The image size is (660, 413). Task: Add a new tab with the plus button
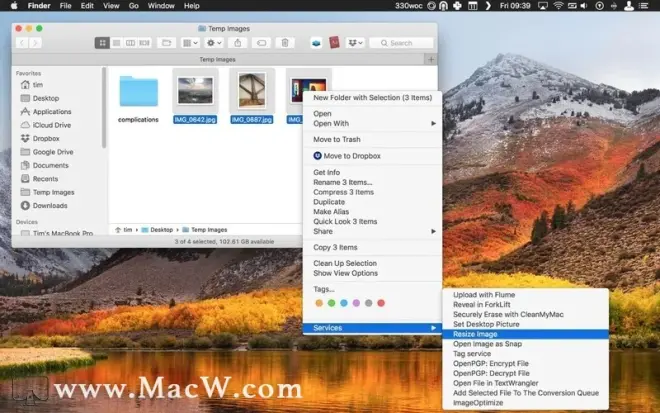pos(431,59)
